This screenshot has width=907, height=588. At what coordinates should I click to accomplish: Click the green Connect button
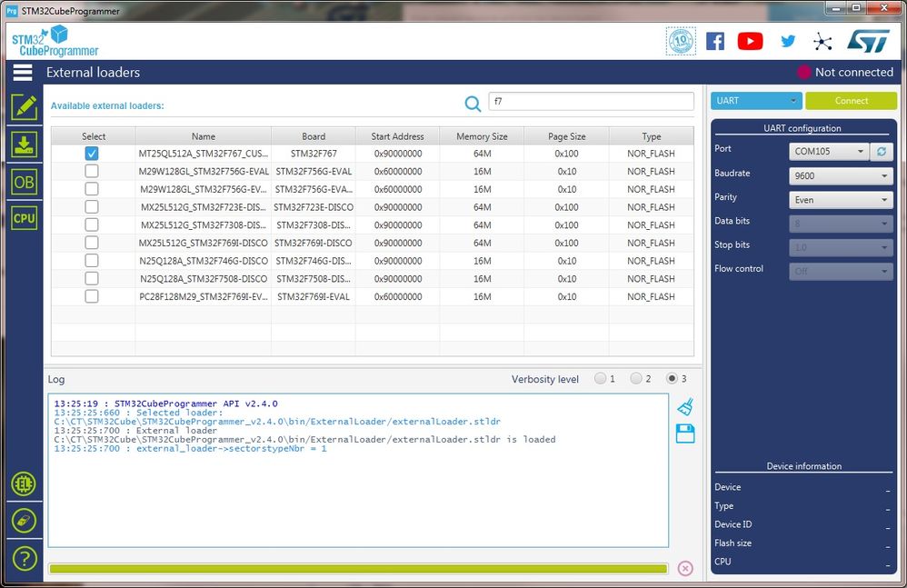851,101
